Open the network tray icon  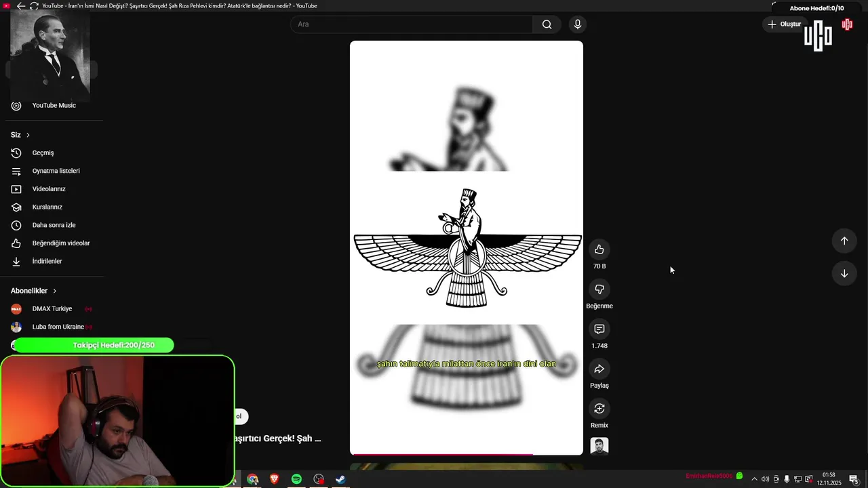pyautogui.click(x=797, y=479)
